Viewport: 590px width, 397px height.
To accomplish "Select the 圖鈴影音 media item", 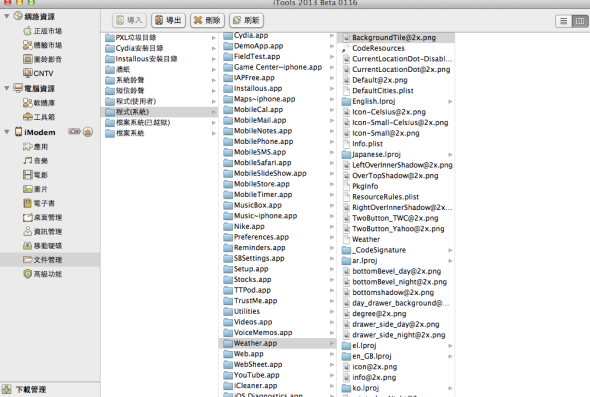I will tap(42, 59).
